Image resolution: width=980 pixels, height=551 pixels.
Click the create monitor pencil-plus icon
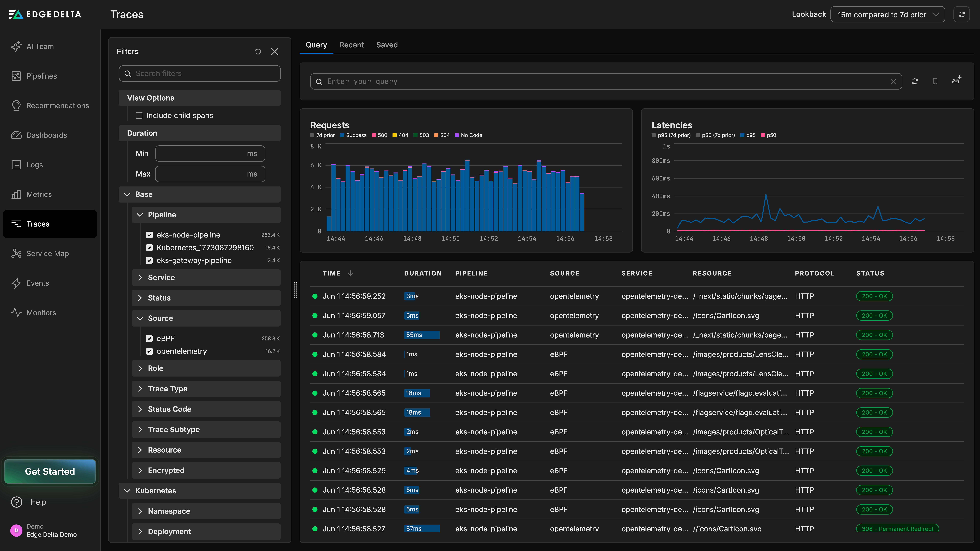956,80
